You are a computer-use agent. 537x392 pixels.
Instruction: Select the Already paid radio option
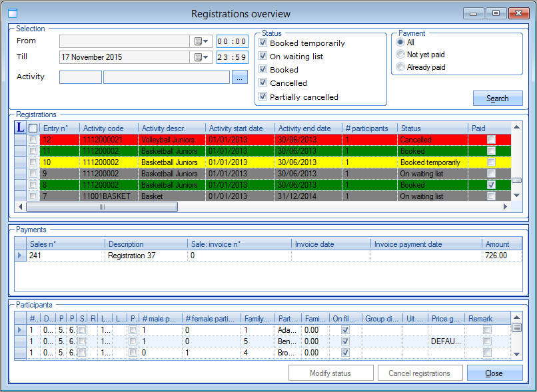[x=400, y=67]
